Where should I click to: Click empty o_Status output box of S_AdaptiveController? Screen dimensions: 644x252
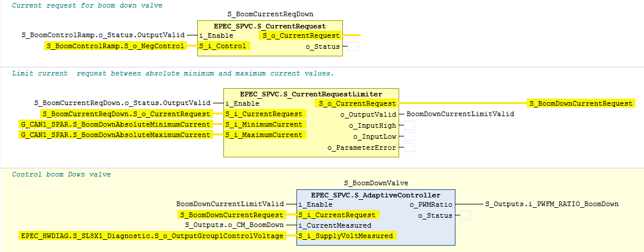pos(465,215)
